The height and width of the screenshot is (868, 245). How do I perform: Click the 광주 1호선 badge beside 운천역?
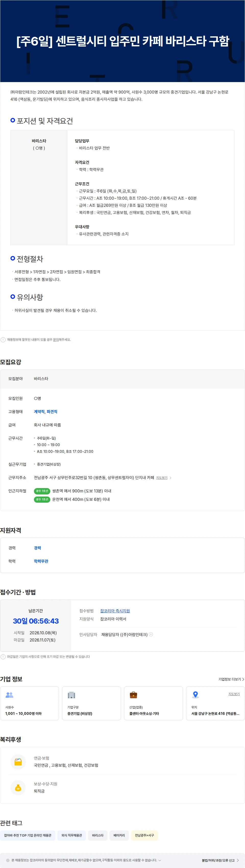coord(42,499)
